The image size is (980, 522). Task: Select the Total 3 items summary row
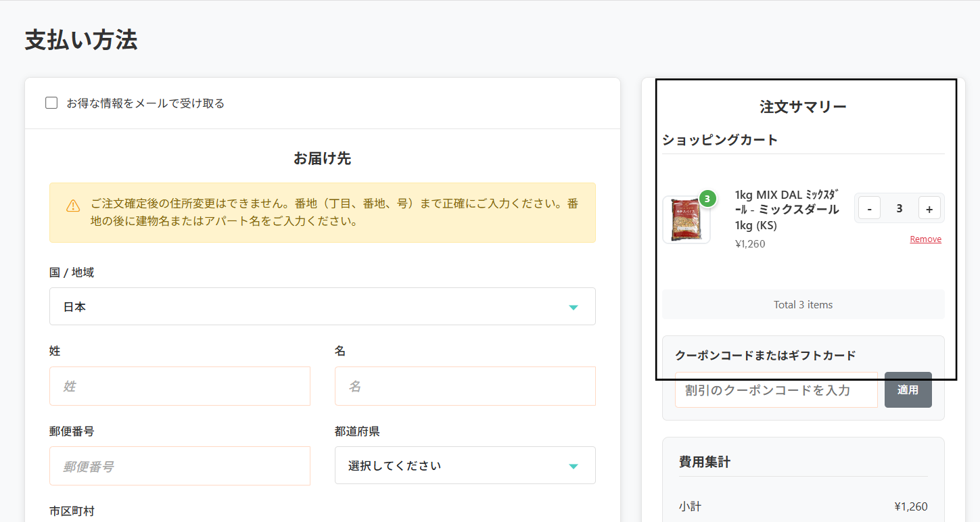pos(803,304)
